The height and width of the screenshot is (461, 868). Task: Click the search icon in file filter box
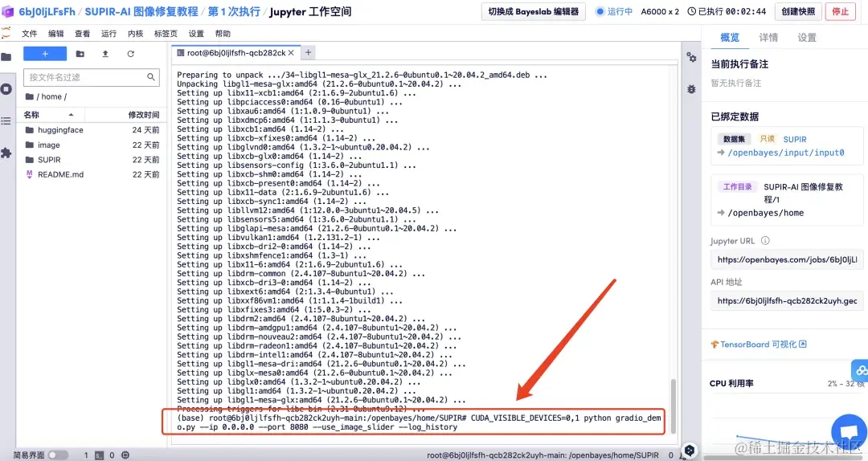[150, 77]
